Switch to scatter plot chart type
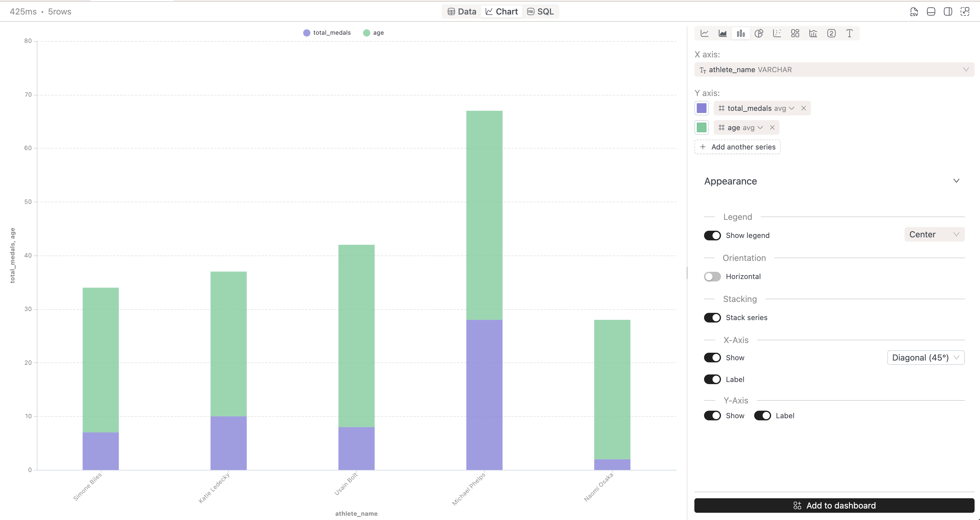Screen dimensions: 980x520 pyautogui.click(x=777, y=33)
